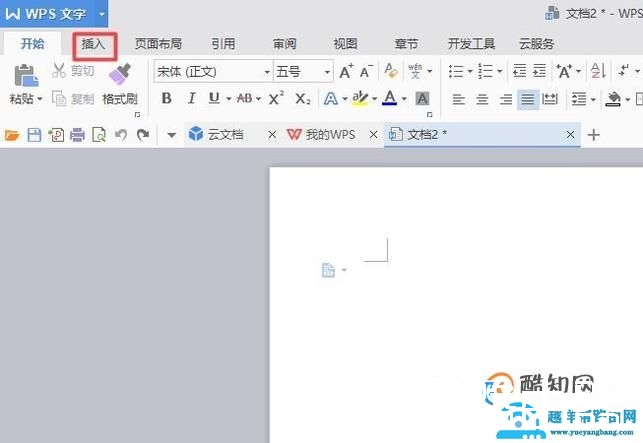Click the distributed alignment icon

tap(550, 99)
